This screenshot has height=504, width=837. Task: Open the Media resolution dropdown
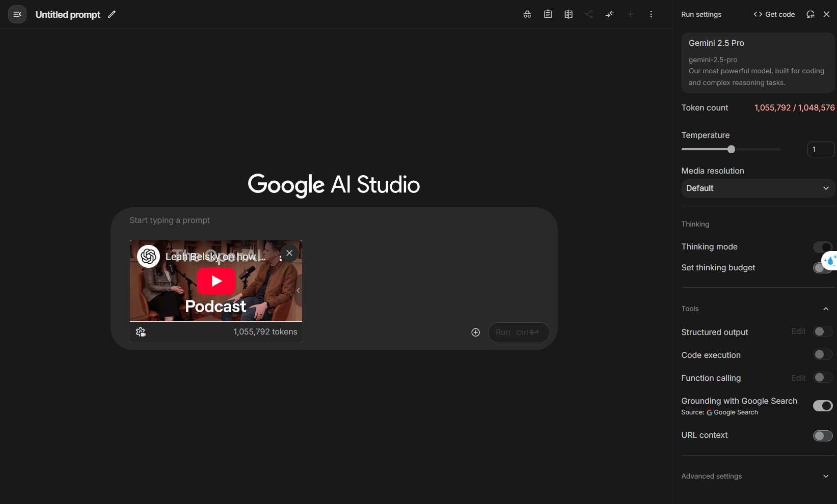pyautogui.click(x=758, y=188)
